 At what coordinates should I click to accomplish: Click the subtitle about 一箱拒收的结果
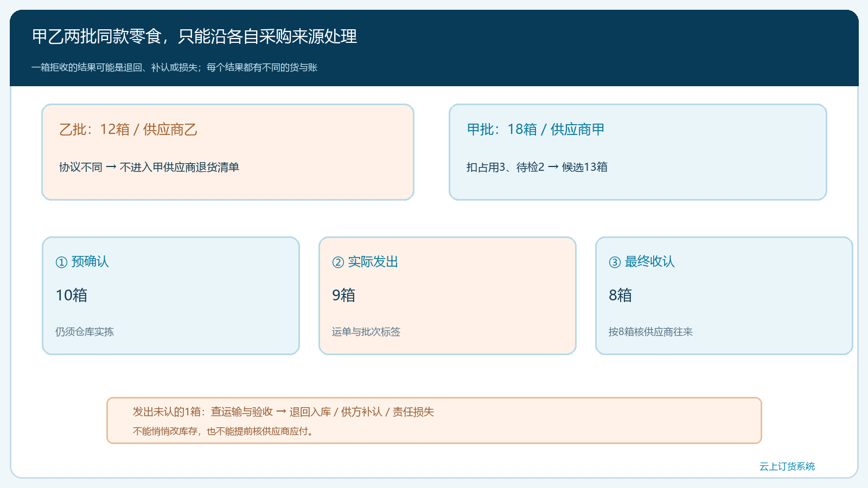174,67
